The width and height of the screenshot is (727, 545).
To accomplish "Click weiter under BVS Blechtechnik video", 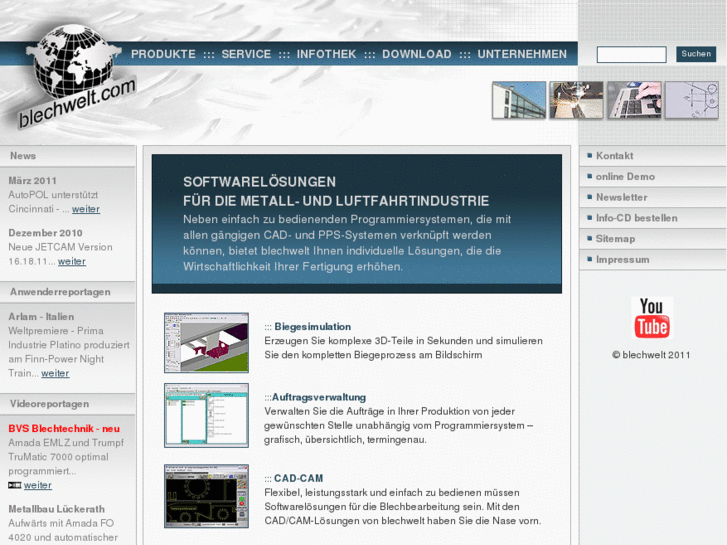I will click(38, 486).
